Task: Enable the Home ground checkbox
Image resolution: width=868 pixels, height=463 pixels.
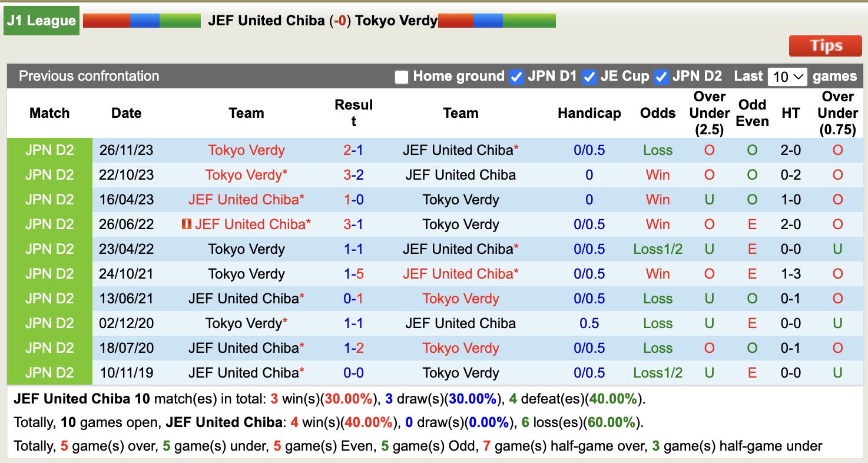Action: (x=401, y=77)
